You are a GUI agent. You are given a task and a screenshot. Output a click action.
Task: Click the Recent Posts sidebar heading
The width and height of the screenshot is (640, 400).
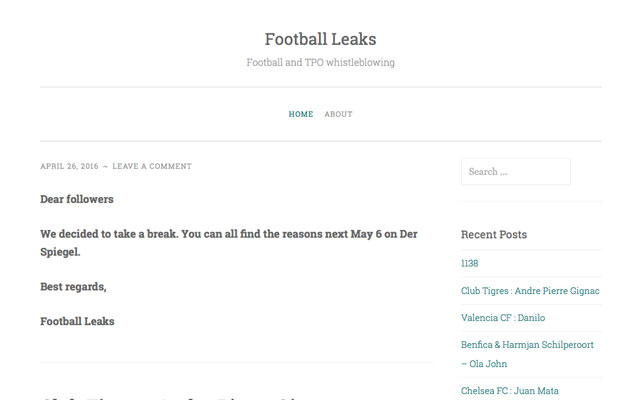tap(493, 235)
